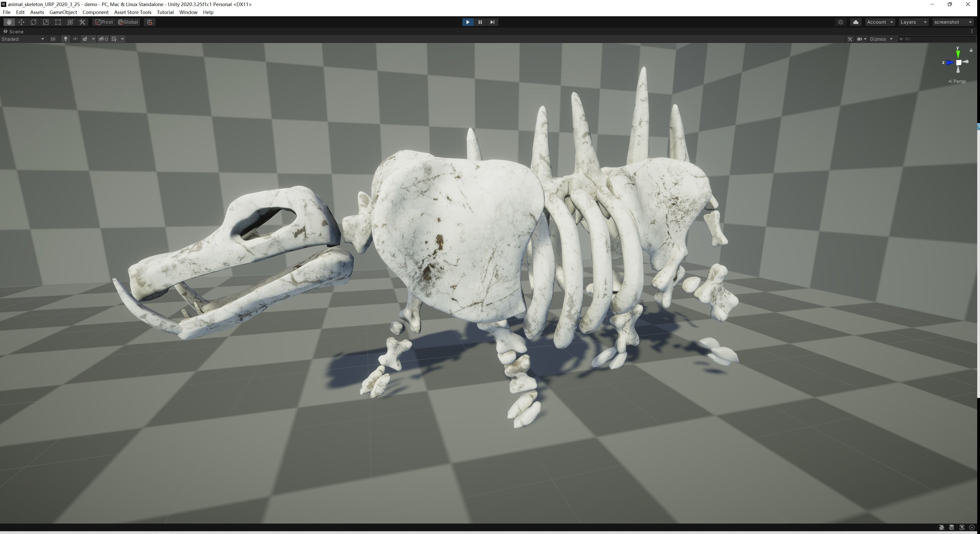Toggle grid snapping button
The width and height of the screenshot is (980, 534).
[150, 22]
